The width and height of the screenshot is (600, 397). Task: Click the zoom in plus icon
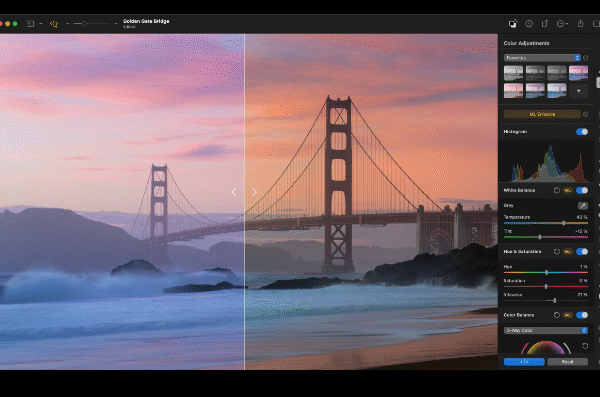116,24
